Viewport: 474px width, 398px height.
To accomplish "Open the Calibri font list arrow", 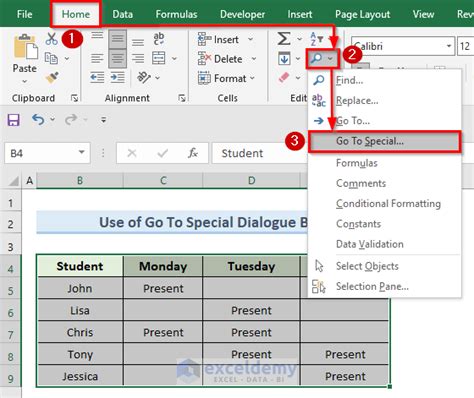I will pyautogui.click(x=449, y=46).
